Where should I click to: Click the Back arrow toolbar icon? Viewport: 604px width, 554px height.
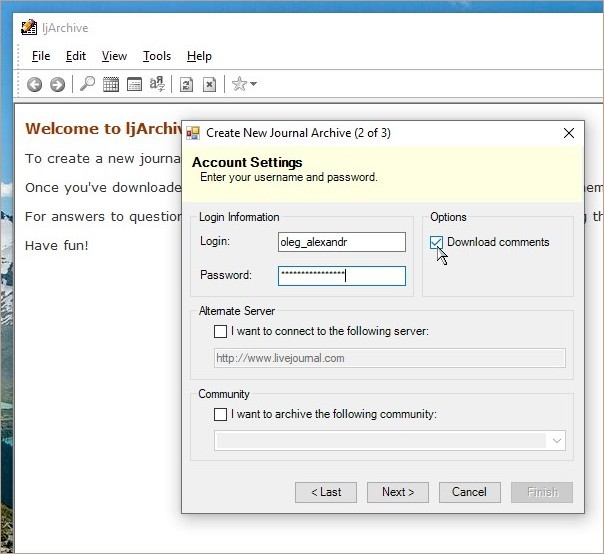pos(34,84)
